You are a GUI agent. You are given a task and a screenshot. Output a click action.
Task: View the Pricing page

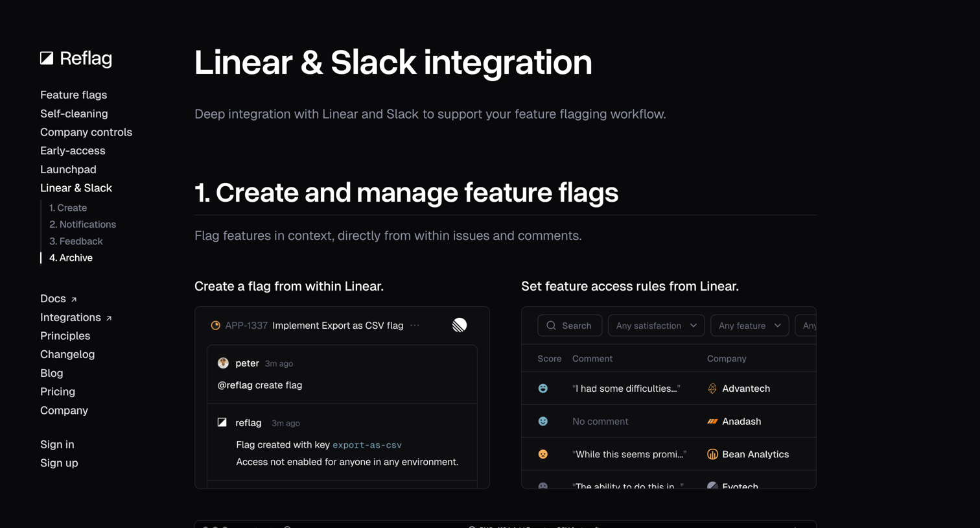point(58,392)
